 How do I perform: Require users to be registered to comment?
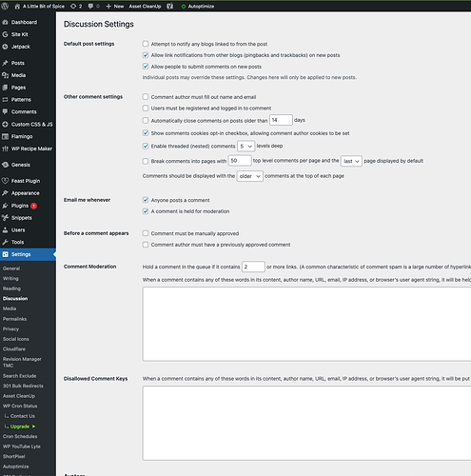[x=146, y=109]
